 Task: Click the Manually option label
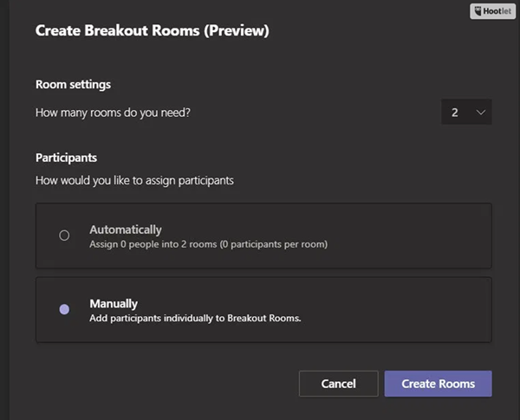[x=114, y=304]
